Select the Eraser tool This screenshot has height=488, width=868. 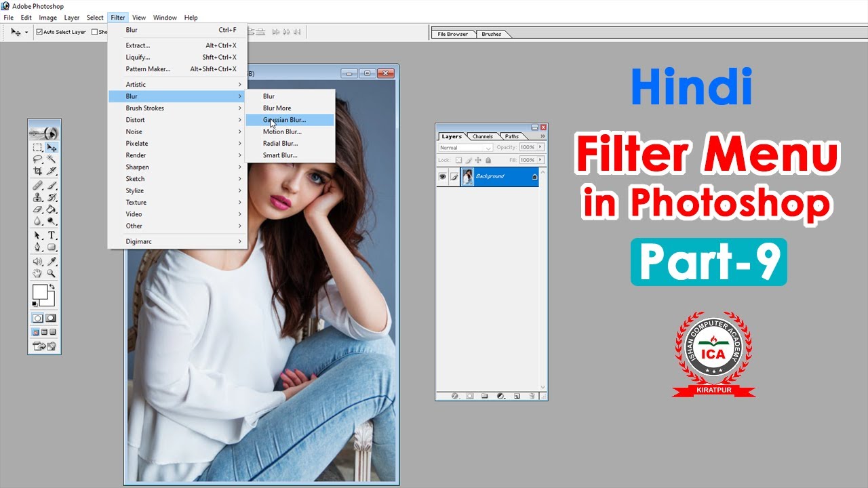[37, 209]
